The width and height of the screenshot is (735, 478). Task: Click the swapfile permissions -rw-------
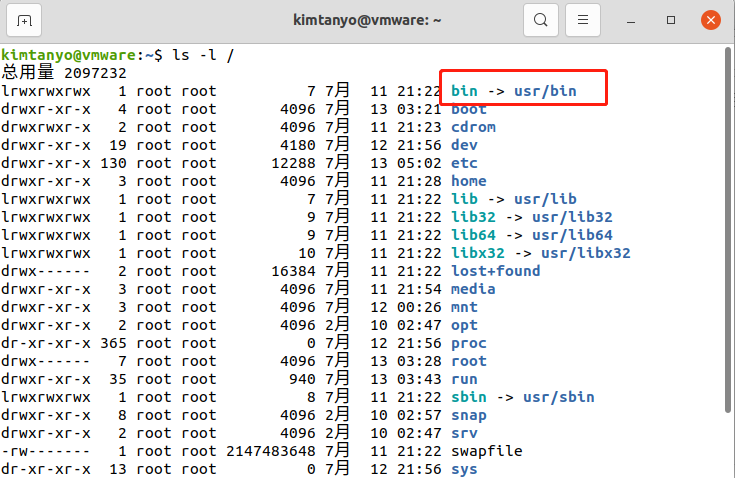45,451
